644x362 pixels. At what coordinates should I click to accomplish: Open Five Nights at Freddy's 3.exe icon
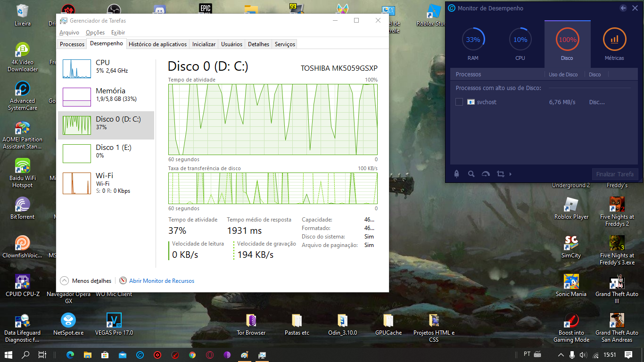tap(617, 250)
